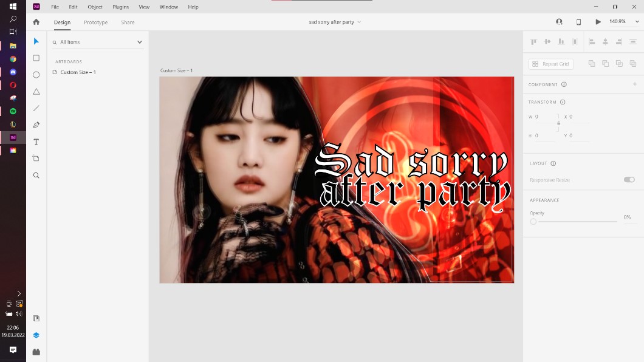This screenshot has width=644, height=362.
Task: Click the Opacity slider handle
Action: 533,222
